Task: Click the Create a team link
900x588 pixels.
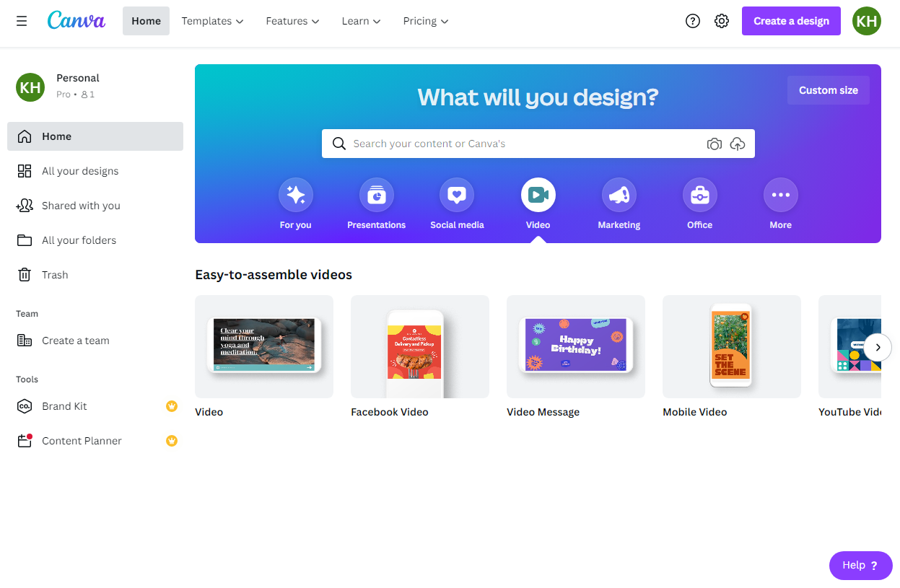Action: (x=76, y=341)
